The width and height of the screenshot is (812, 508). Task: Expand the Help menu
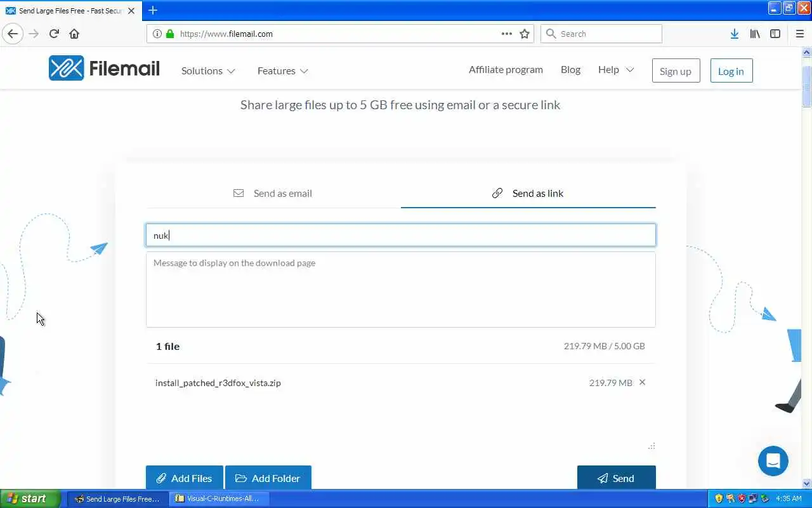tap(616, 69)
